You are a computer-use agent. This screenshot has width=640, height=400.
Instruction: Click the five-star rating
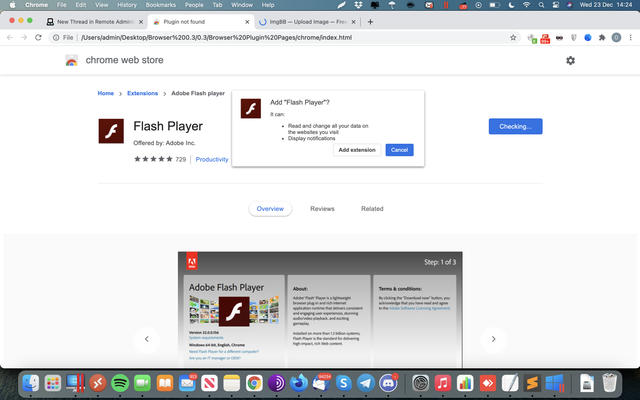153,159
